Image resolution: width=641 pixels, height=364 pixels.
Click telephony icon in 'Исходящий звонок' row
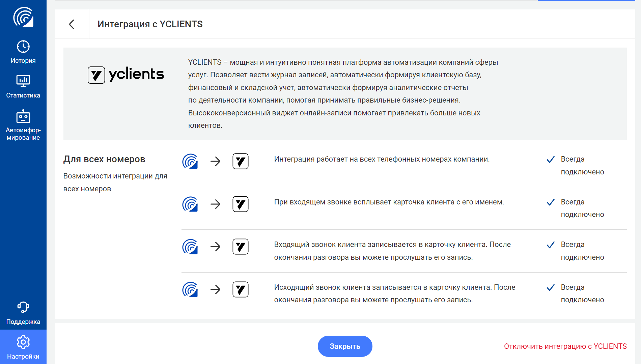click(x=190, y=289)
